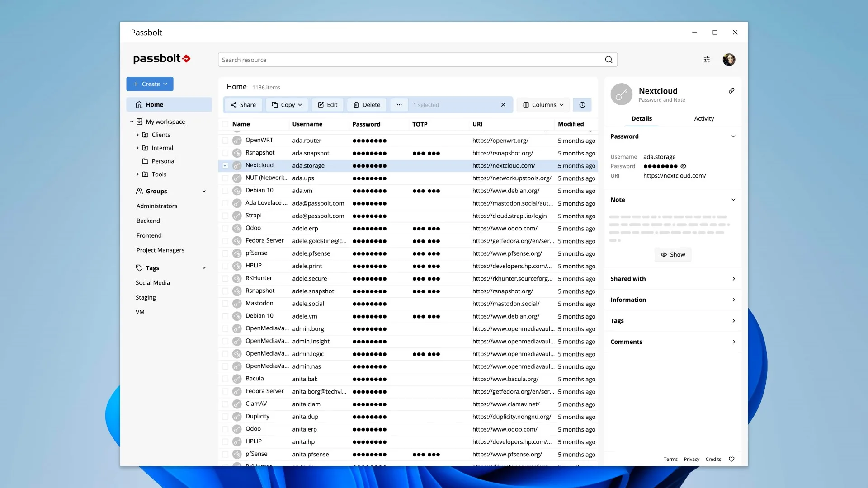868x488 pixels.
Task: Open the Columns dropdown
Action: pyautogui.click(x=543, y=105)
